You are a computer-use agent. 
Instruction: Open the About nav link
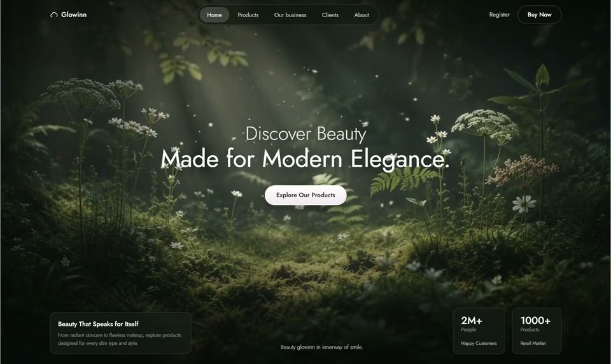click(x=362, y=15)
